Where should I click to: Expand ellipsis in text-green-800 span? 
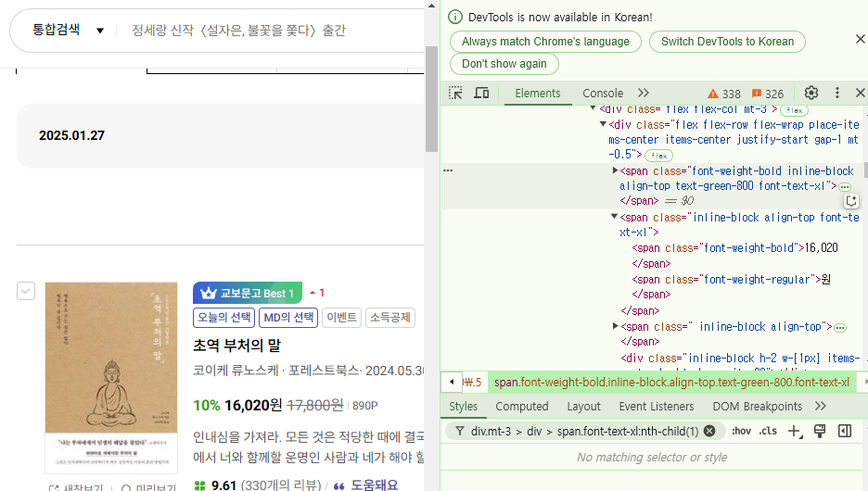click(844, 187)
